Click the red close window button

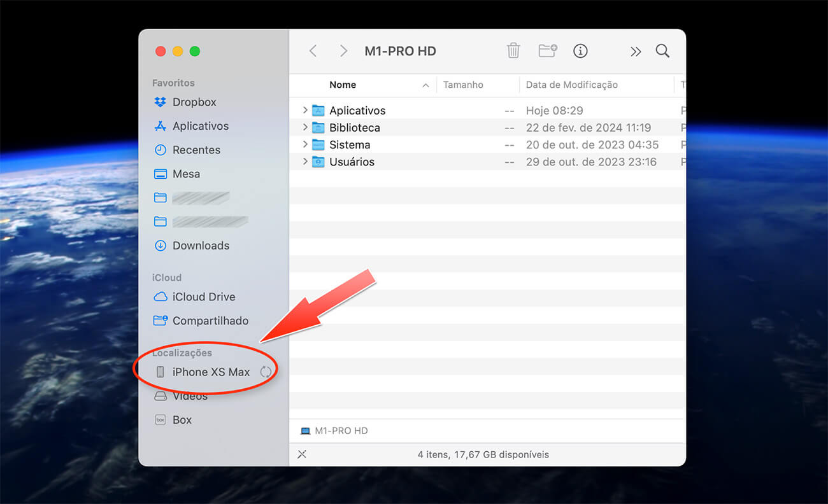coord(161,51)
